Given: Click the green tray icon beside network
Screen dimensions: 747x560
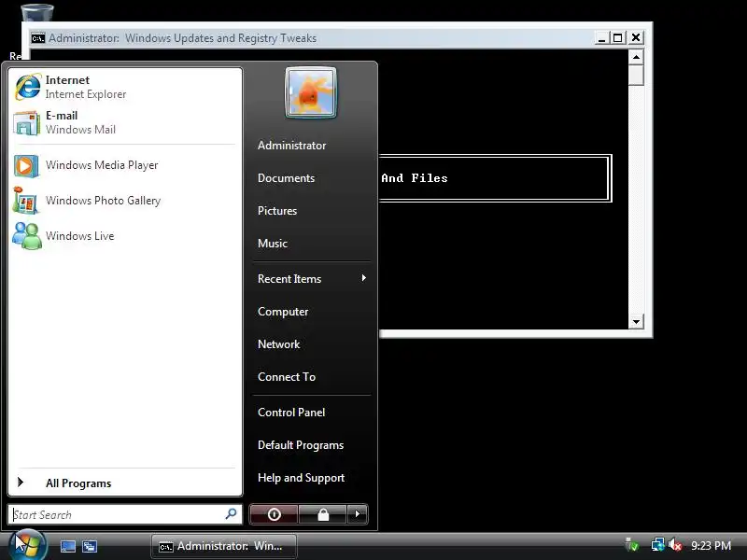Looking at the screenshot, I should pyautogui.click(x=632, y=545).
